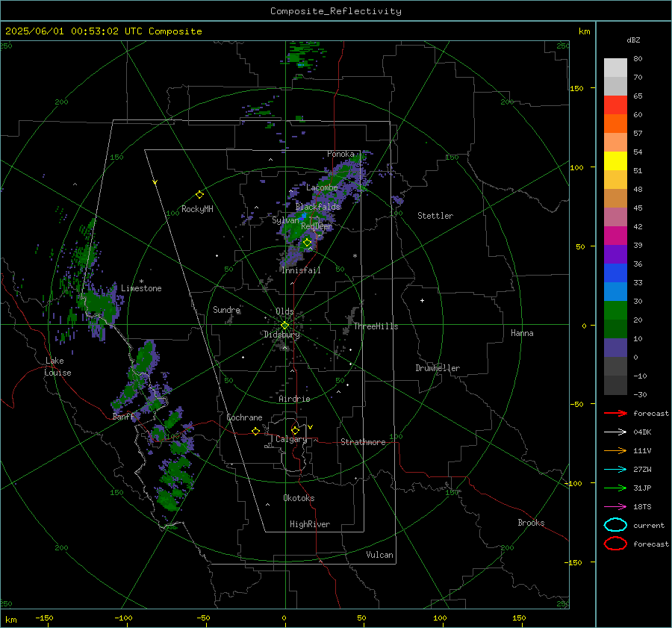Click the yellow diamond at radar center
This screenshot has width=672, height=628.
[284, 326]
